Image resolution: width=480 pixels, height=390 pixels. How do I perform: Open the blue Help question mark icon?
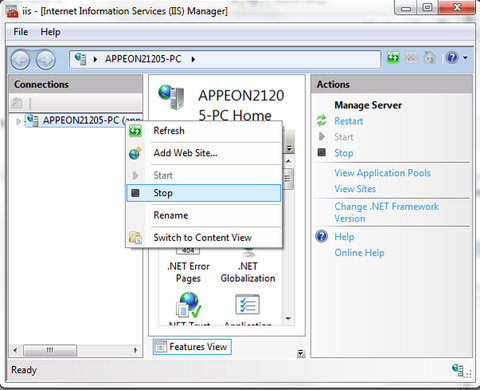452,58
